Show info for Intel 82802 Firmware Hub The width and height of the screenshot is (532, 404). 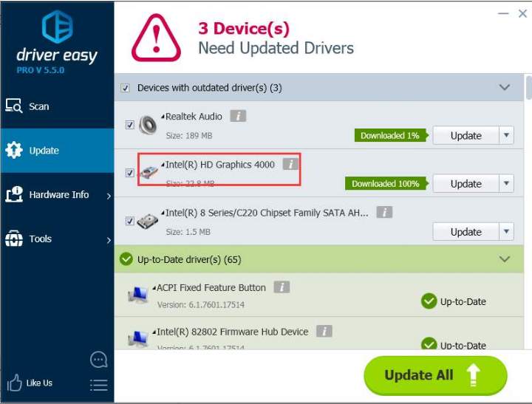(x=324, y=331)
